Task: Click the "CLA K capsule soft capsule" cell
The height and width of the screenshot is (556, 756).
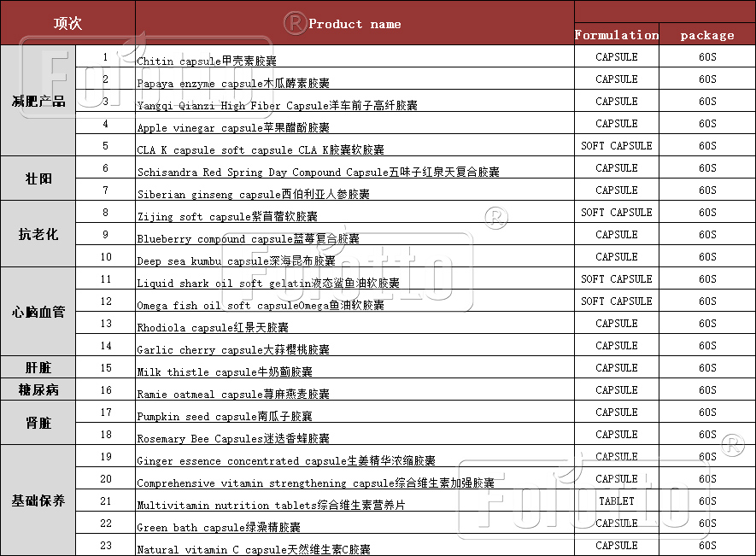Action: pos(355,145)
